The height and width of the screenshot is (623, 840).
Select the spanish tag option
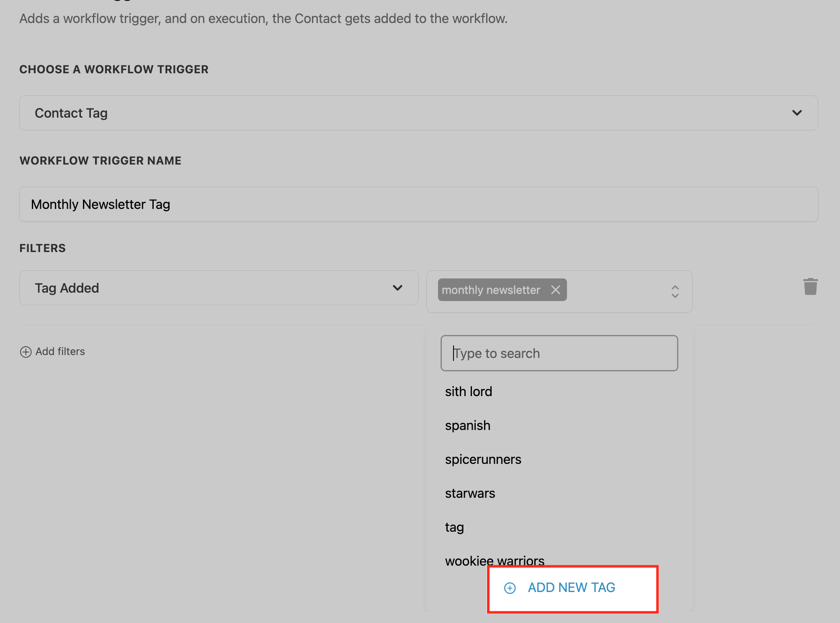click(x=468, y=425)
